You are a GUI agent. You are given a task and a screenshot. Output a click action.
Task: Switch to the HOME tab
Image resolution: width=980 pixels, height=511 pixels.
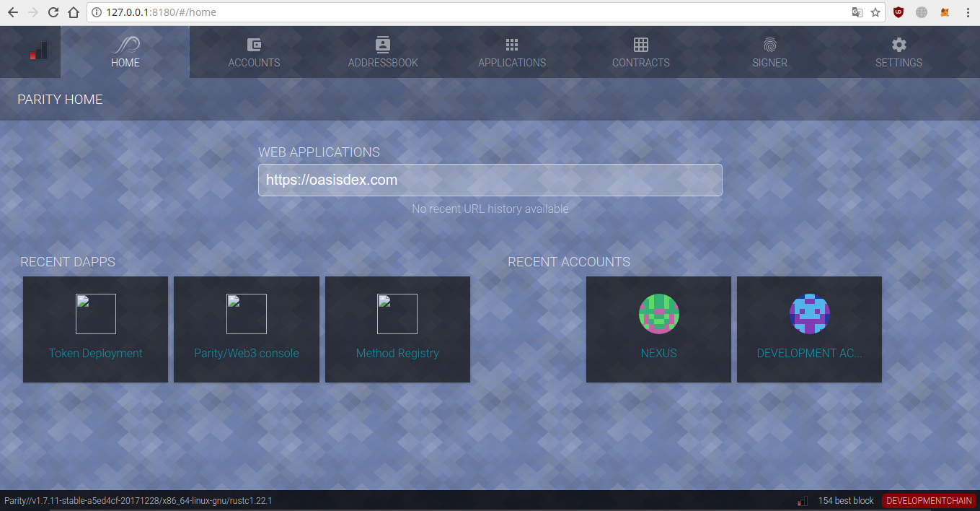[x=125, y=51]
